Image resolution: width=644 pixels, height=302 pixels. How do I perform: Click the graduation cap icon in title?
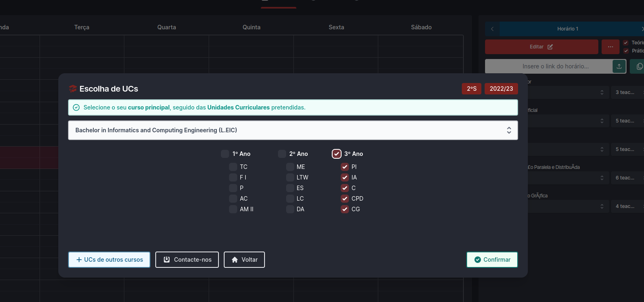pos(73,89)
